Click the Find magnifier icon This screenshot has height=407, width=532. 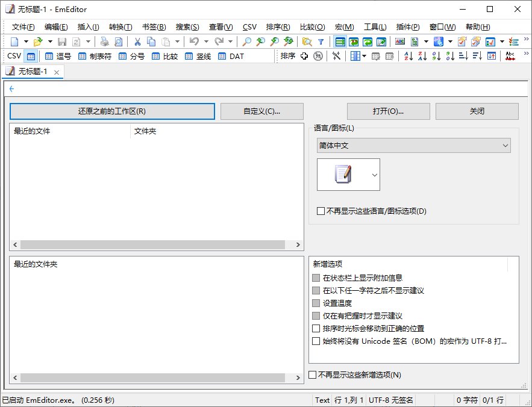[x=246, y=42]
